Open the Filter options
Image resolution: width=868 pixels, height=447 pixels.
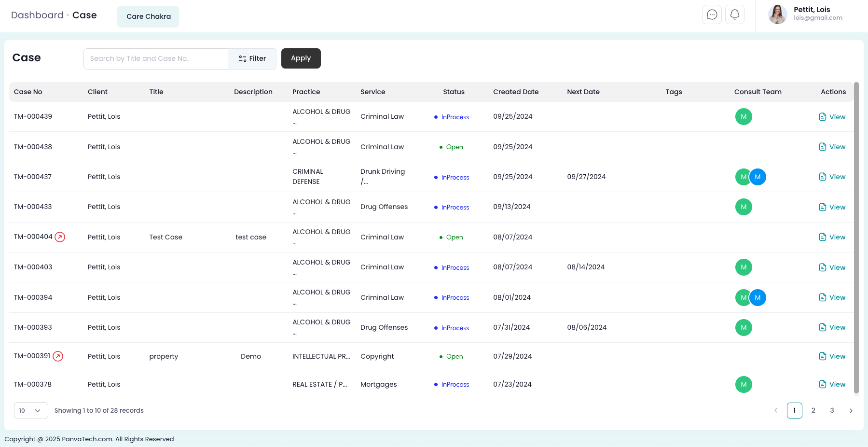pyautogui.click(x=252, y=58)
